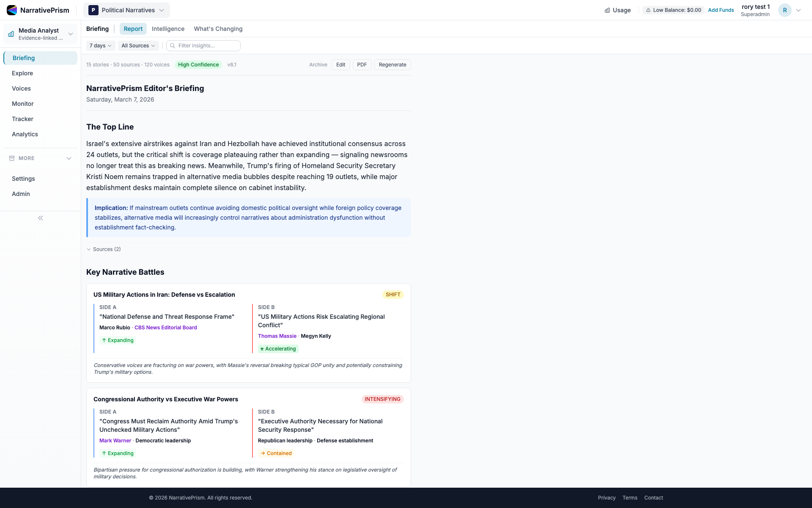Open the 7 days time range dropdown
Screen dimensions: 812x508
click(100, 46)
